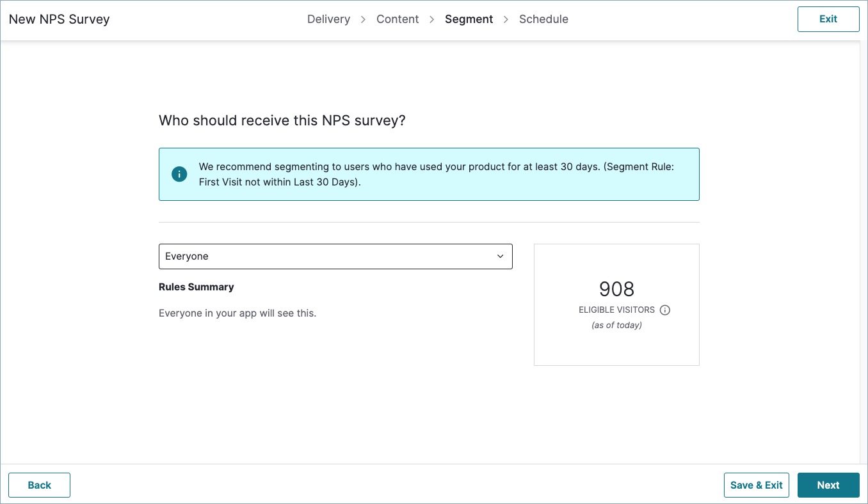Click the 'New NPS Survey' title
Screen dimensions: 868x504
tap(60, 19)
